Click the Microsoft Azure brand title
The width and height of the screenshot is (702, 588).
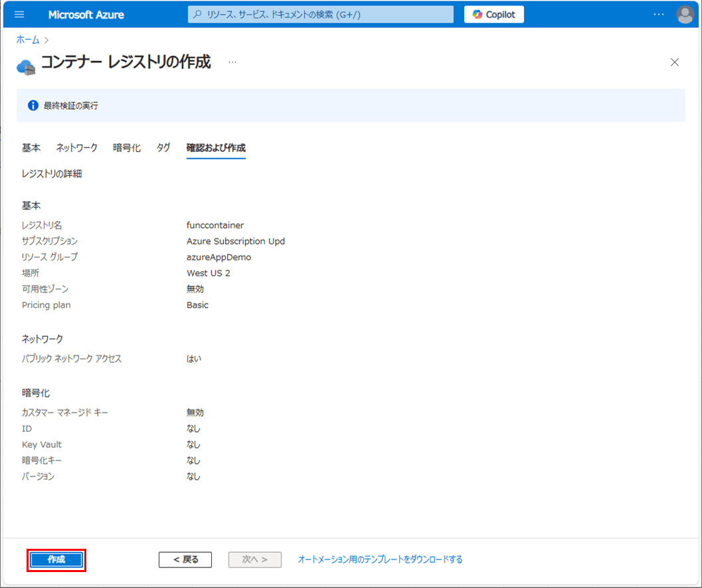pos(86,15)
